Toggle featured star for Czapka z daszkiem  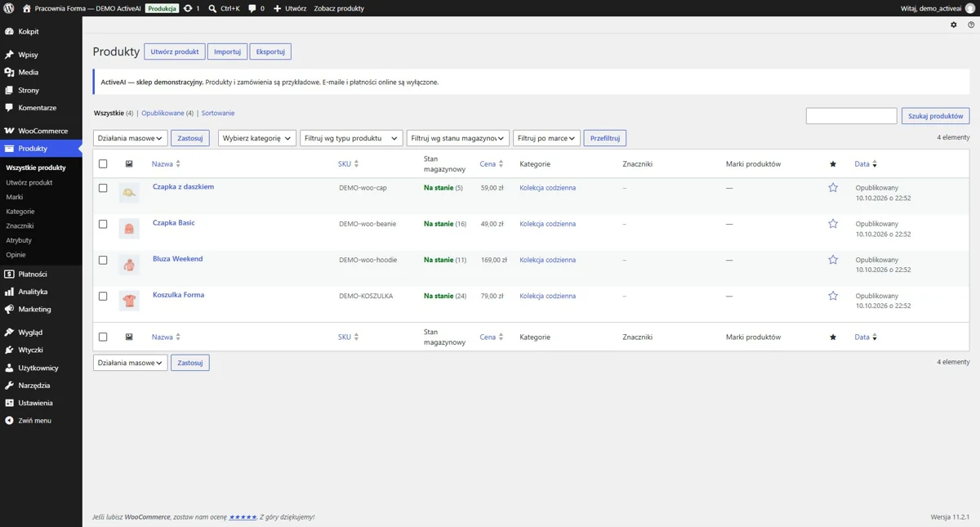833,188
